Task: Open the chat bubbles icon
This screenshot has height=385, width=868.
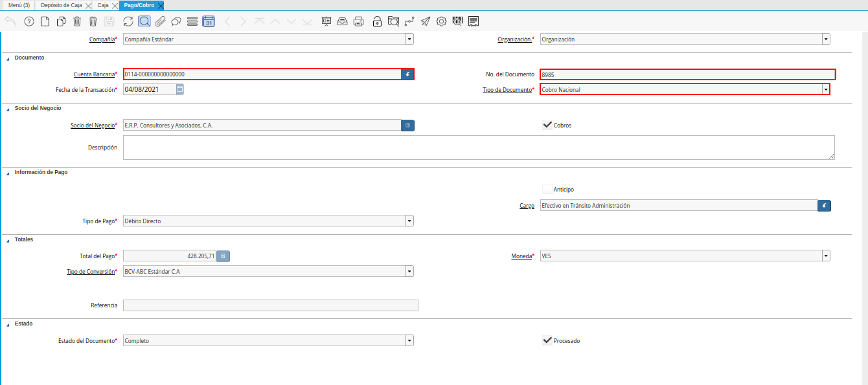Action: (176, 21)
